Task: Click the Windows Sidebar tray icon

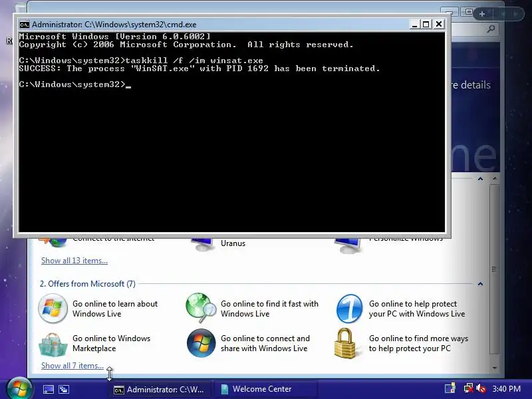Action: click(450, 389)
